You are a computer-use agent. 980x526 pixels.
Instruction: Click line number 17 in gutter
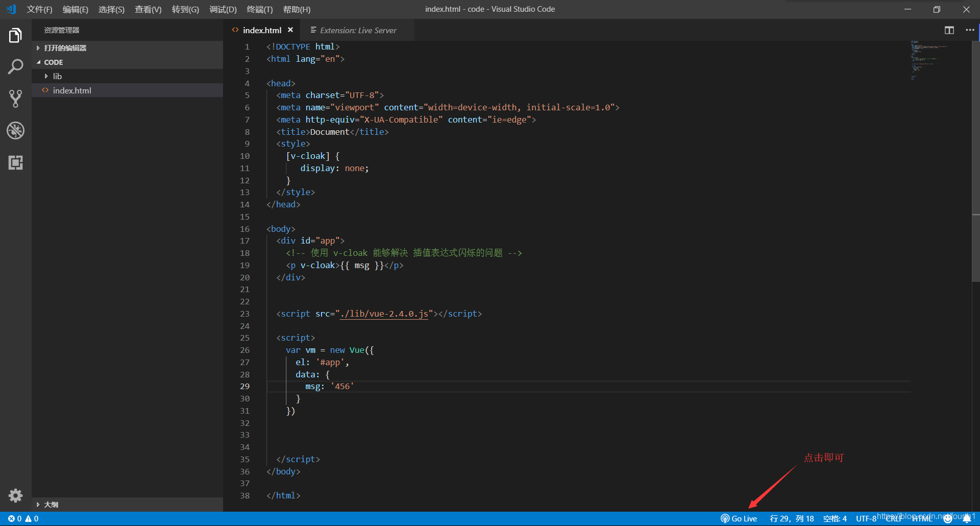click(x=245, y=241)
